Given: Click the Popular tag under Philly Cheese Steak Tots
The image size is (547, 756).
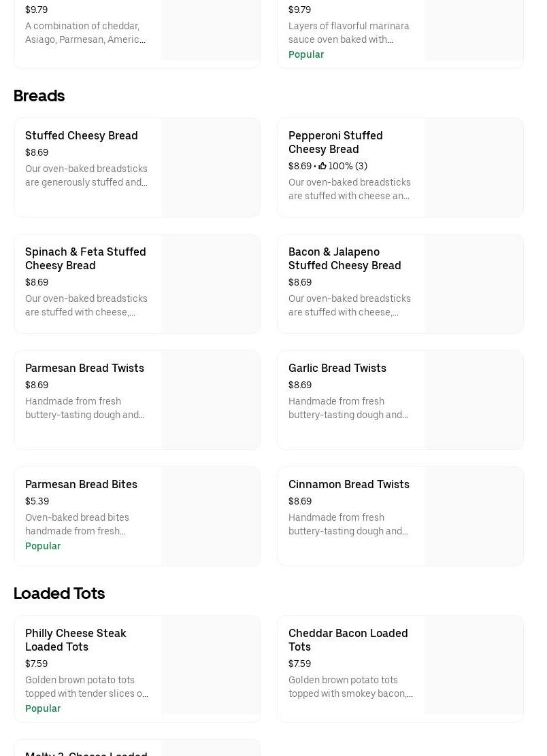Looking at the screenshot, I should 43,708.
